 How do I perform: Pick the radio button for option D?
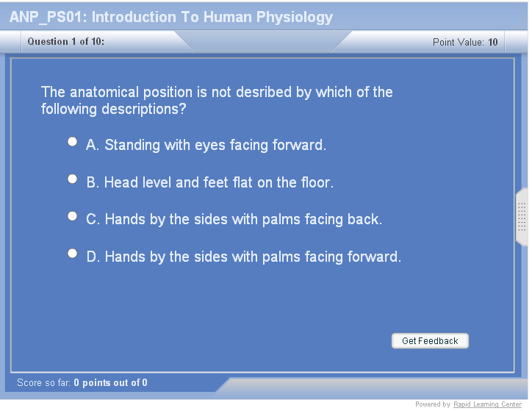tap(72, 254)
